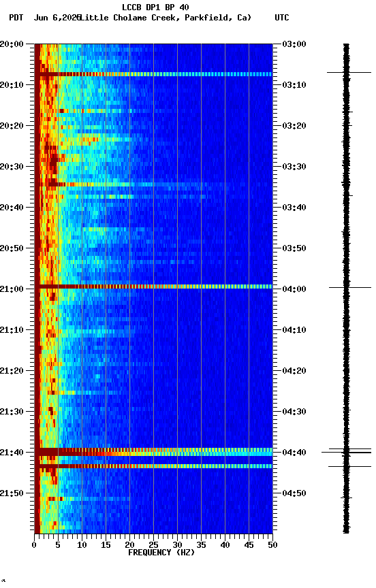
Task: Click the '21:10' PDT time label
Action: tap(12, 330)
